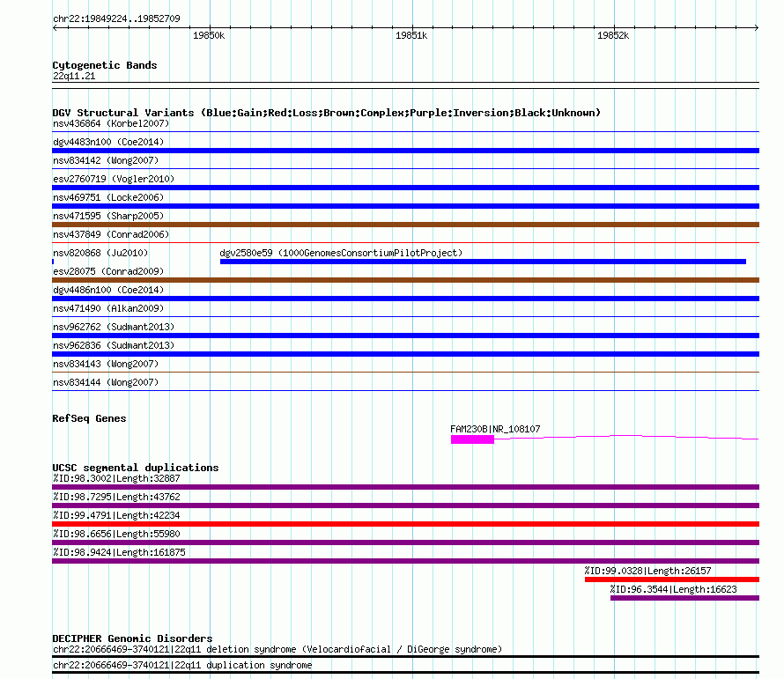Click the nsv834142 (Wong2007) label
784x679 pixels.
point(106,160)
